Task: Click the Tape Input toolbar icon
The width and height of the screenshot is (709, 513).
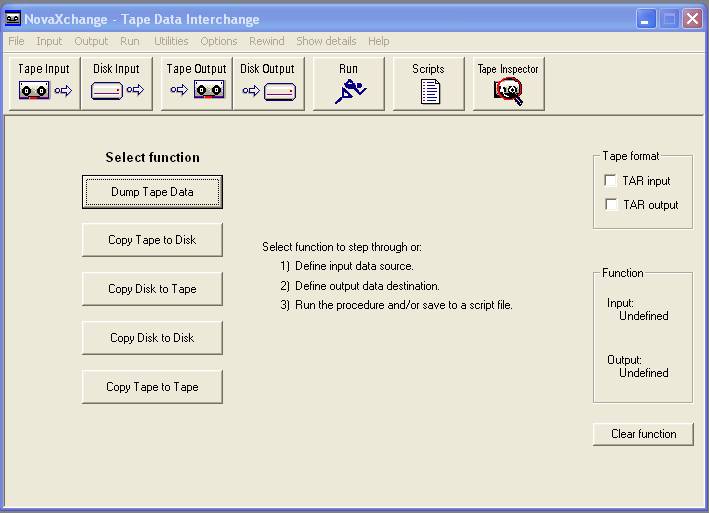Action: (45, 83)
